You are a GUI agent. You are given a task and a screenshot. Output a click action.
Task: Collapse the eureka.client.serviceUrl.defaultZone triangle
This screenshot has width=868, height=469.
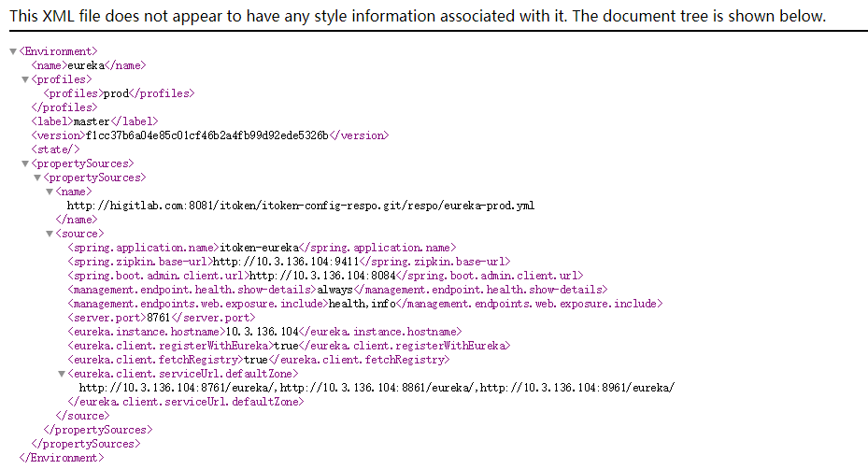tap(62, 374)
